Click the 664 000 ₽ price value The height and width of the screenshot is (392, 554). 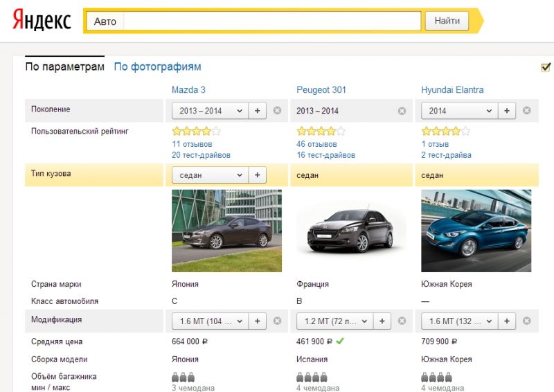[x=190, y=341]
